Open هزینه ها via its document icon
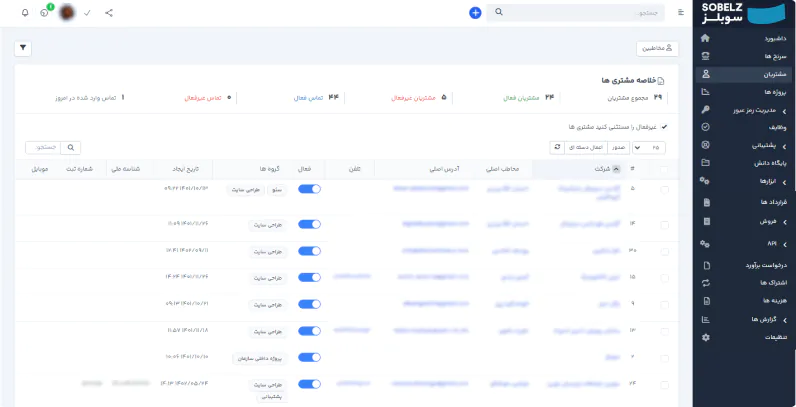This screenshot has width=796, height=407. 706,301
